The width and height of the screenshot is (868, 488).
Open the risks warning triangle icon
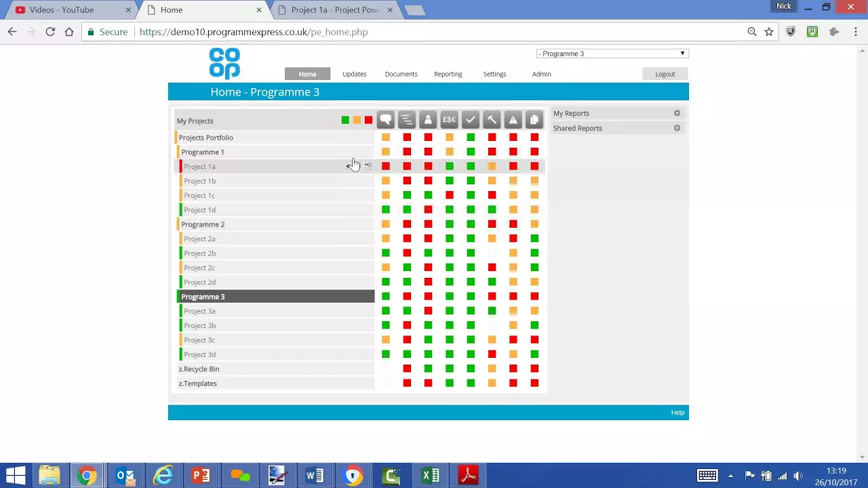(x=513, y=120)
